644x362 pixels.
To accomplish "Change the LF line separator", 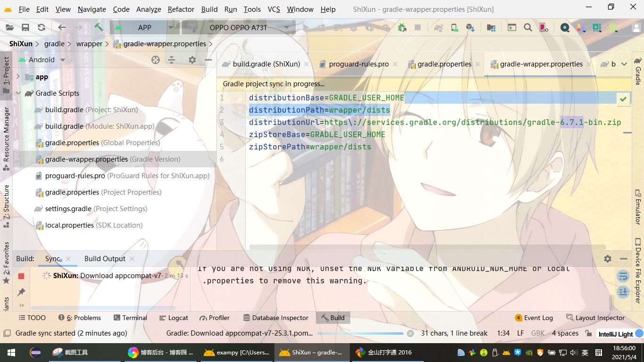I will 520,333.
